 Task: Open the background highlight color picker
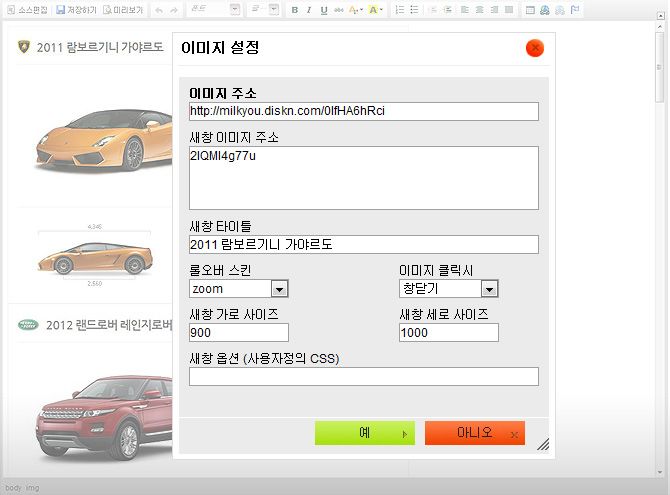(376, 10)
